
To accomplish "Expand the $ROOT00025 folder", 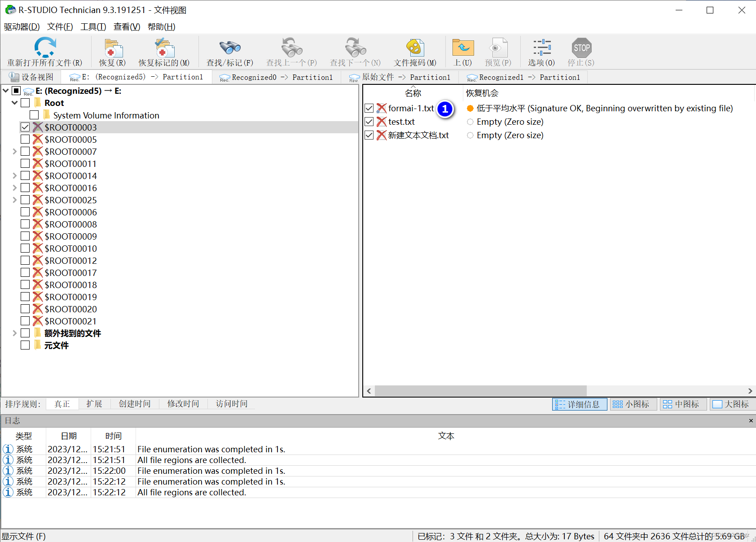I will 15,200.
